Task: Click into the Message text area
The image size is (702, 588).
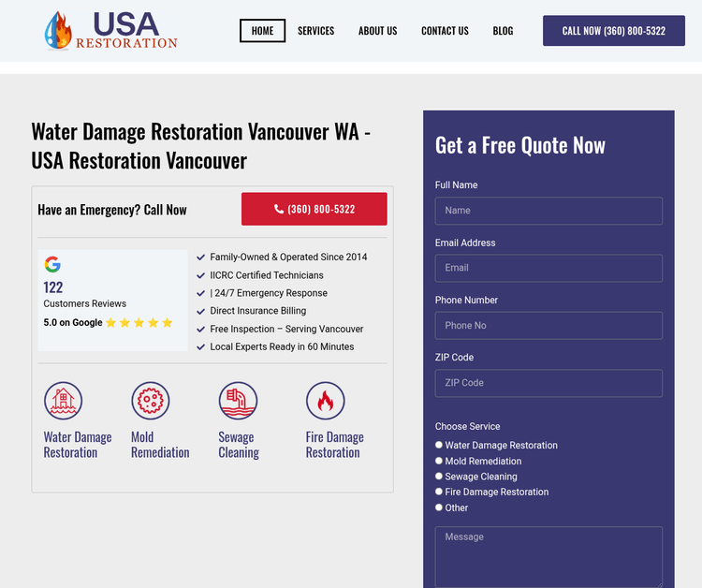Action: click(x=548, y=557)
